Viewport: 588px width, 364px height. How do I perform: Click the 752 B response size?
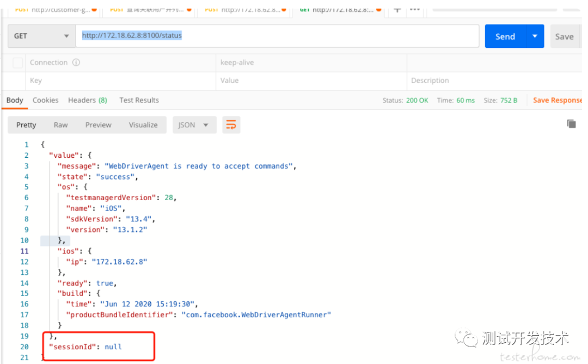pos(509,101)
